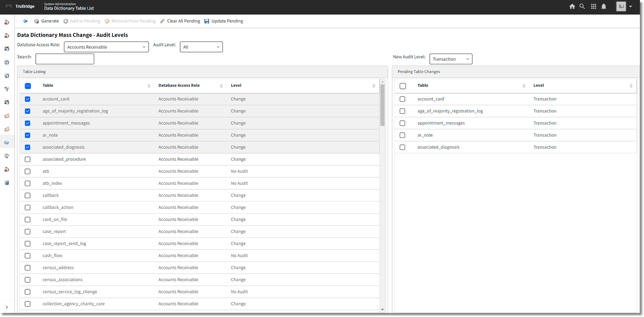Select the case_report table name
644x317 pixels.
coord(54,232)
